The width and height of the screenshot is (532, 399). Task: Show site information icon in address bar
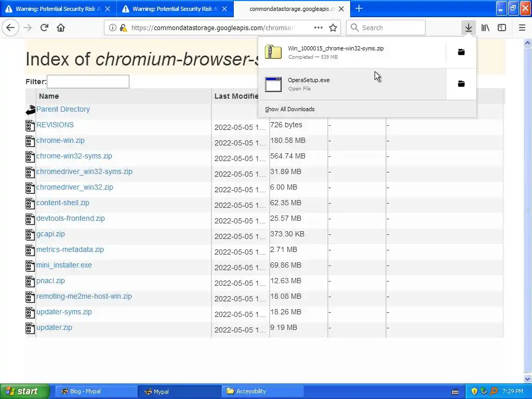pyautogui.click(x=112, y=28)
